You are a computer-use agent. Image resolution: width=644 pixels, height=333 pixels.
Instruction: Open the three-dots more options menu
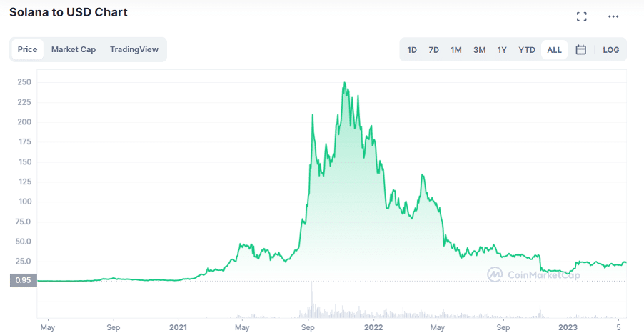[x=613, y=16]
